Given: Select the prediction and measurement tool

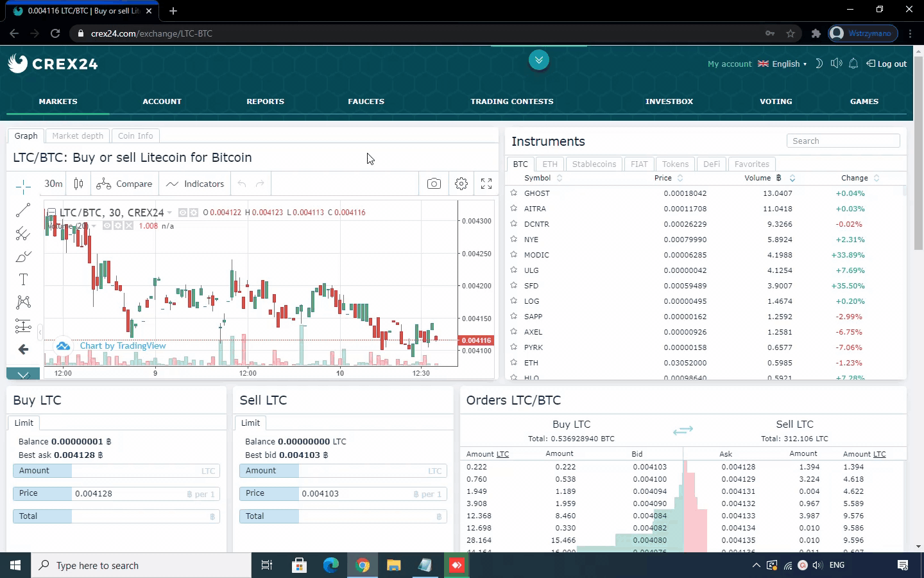Looking at the screenshot, I should pyautogui.click(x=23, y=326).
